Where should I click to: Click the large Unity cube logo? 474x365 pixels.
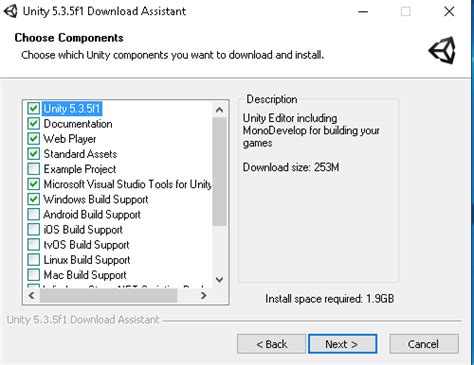[442, 50]
